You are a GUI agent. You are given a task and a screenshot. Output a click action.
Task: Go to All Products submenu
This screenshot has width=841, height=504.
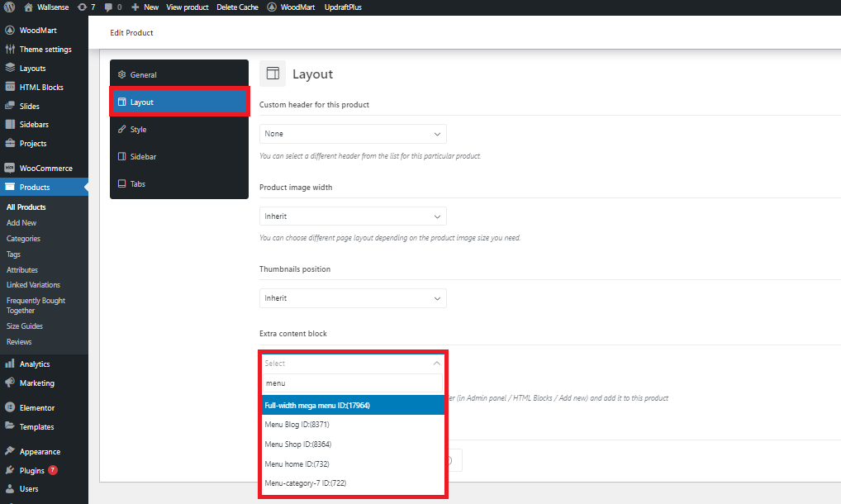coord(26,207)
